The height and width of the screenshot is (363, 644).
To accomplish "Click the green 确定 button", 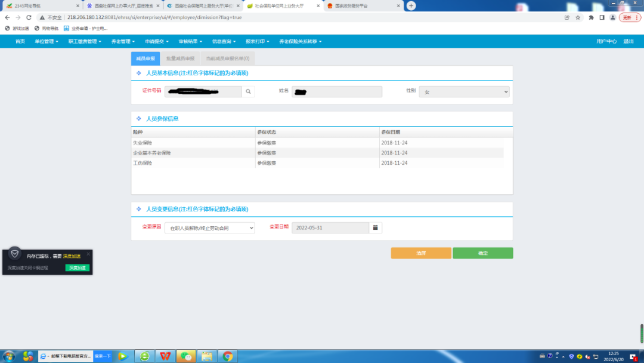I will [482, 253].
